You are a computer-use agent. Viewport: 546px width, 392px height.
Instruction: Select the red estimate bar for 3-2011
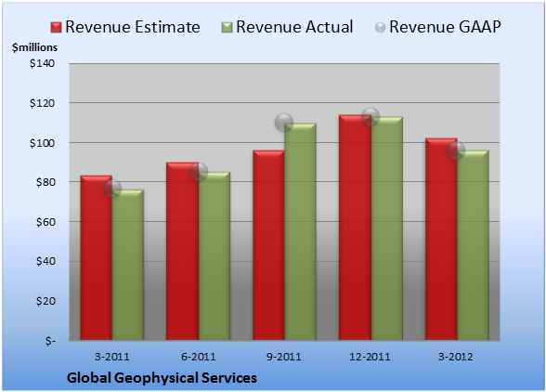point(97,258)
